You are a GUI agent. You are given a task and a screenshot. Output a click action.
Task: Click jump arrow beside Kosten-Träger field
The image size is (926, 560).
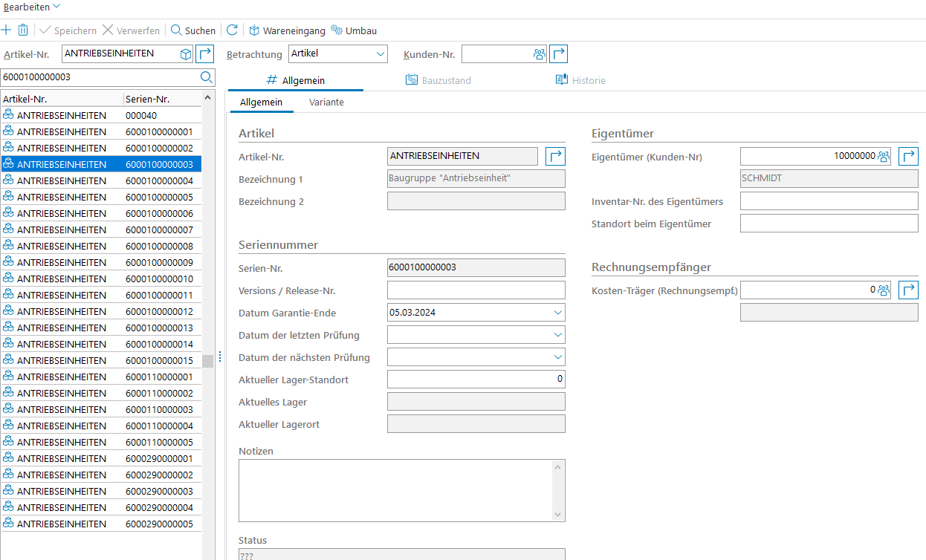(x=908, y=290)
